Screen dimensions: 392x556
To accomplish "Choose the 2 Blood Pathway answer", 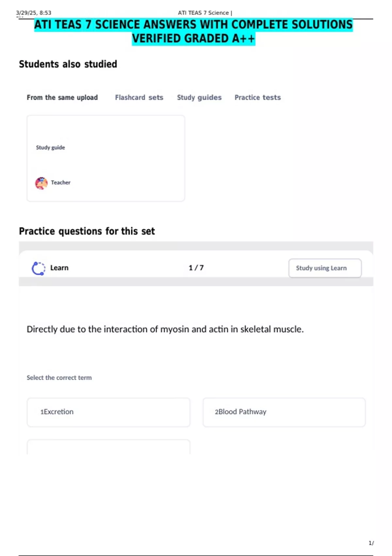I will [x=284, y=412].
